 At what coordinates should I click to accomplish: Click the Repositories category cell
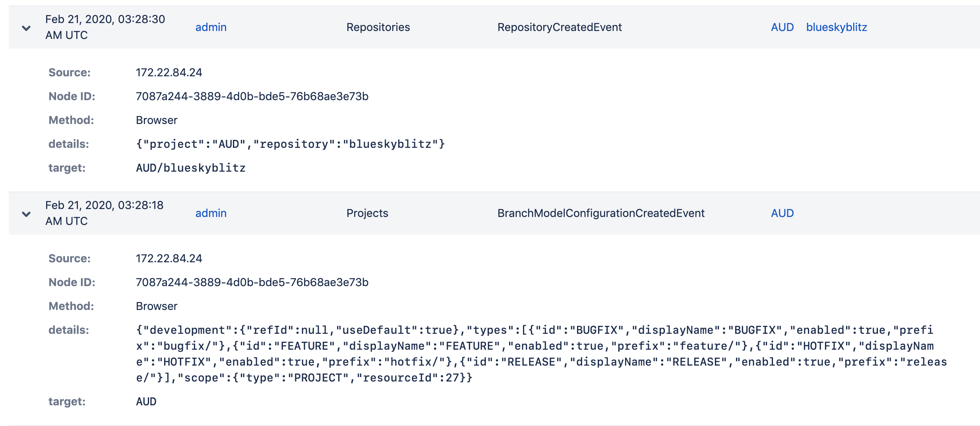tap(378, 27)
